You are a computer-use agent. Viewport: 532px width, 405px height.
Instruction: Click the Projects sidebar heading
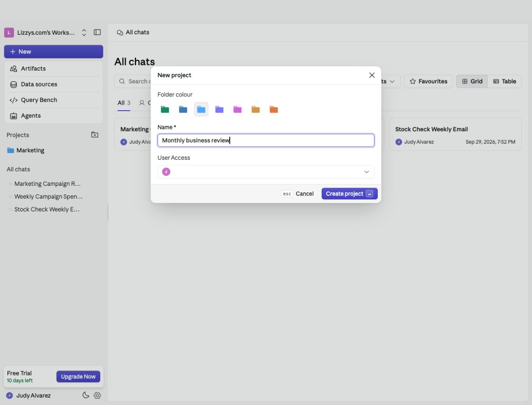point(18,135)
